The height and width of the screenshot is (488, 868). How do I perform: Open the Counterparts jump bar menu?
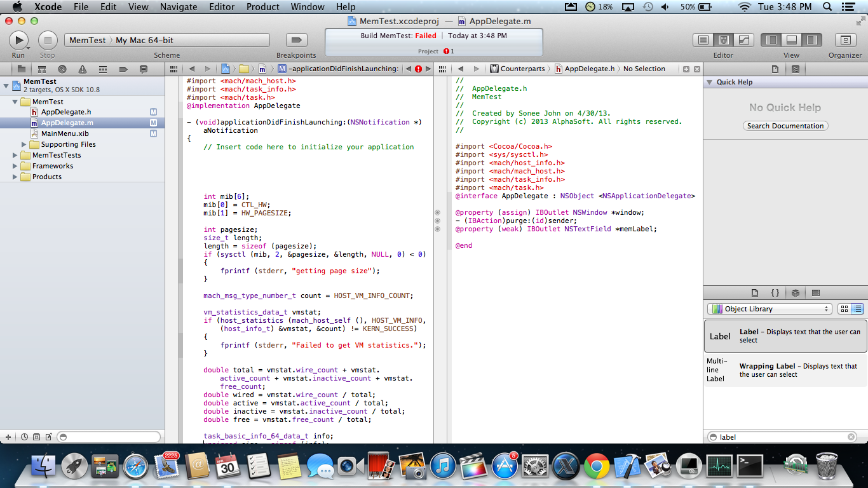coord(517,69)
